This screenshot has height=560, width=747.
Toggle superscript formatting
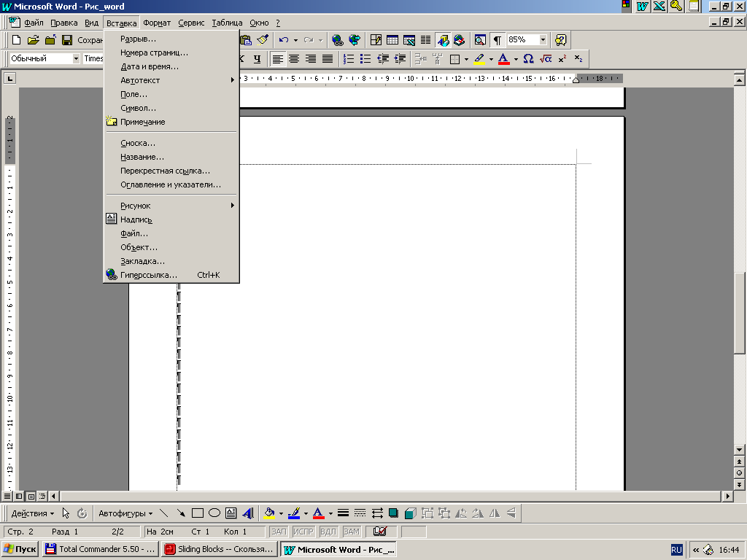(562, 58)
